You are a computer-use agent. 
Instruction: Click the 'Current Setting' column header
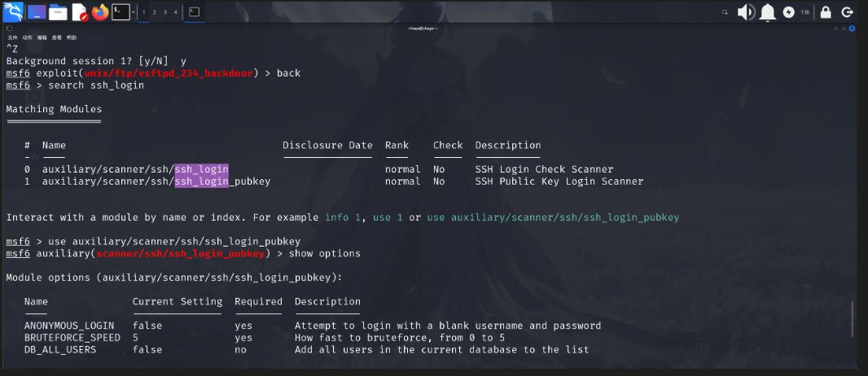(178, 302)
